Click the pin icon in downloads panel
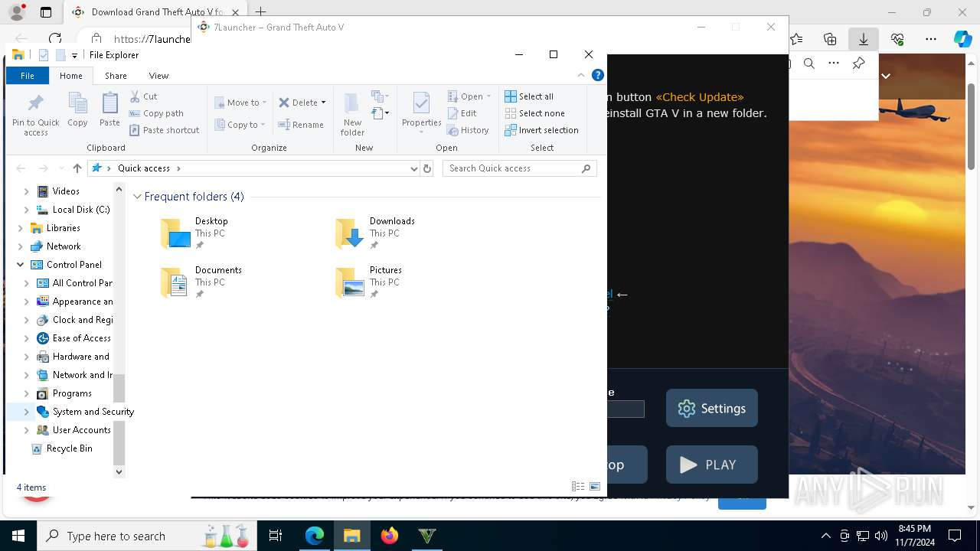The image size is (980, 551). 859,64
